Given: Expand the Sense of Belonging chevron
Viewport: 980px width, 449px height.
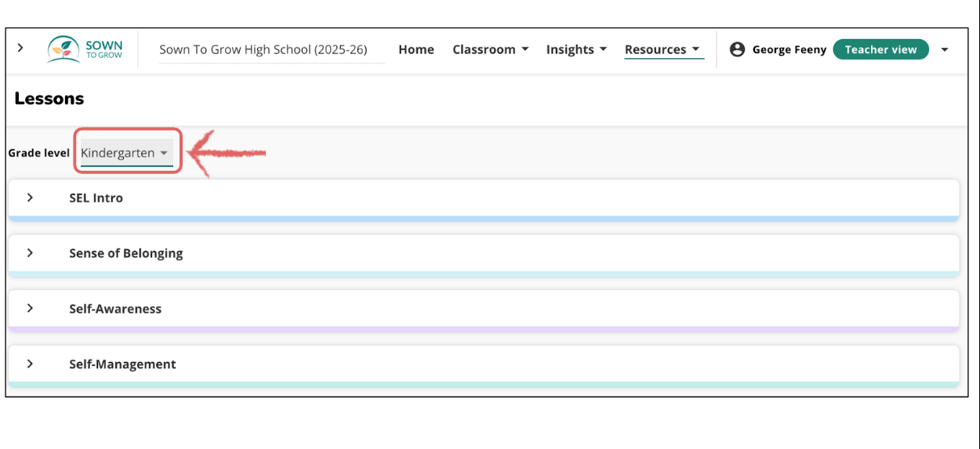Looking at the screenshot, I should point(30,253).
